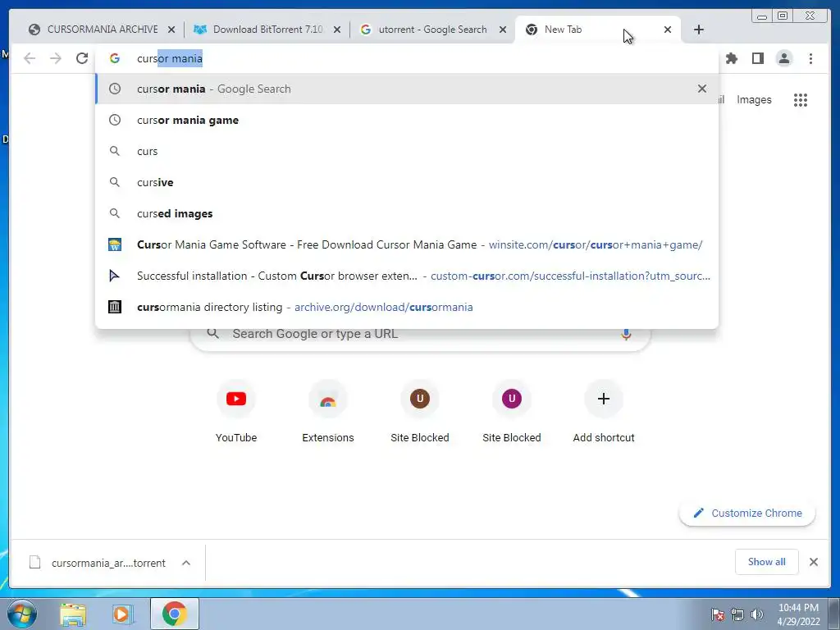
Task: Toggle the side panel icon
Action: [757, 58]
